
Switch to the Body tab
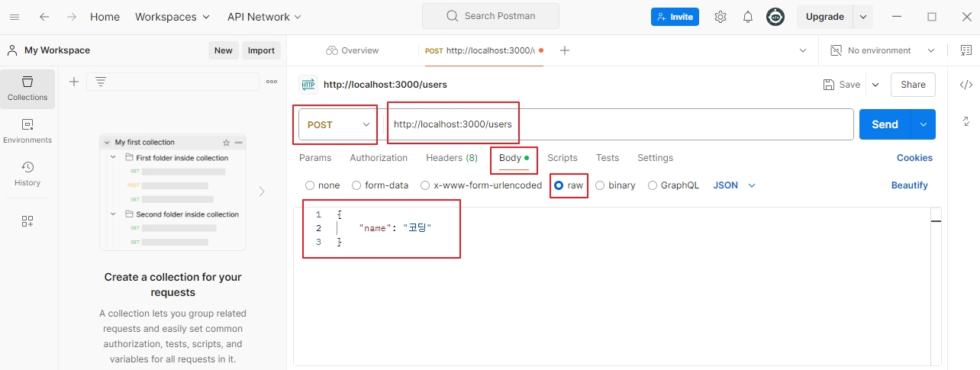(514, 158)
